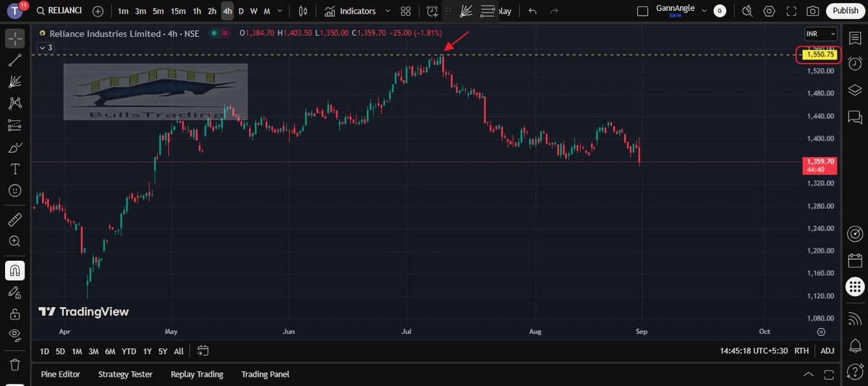Select the brush drawing tool
Image resolution: width=868 pixels, height=386 pixels.
(x=14, y=147)
